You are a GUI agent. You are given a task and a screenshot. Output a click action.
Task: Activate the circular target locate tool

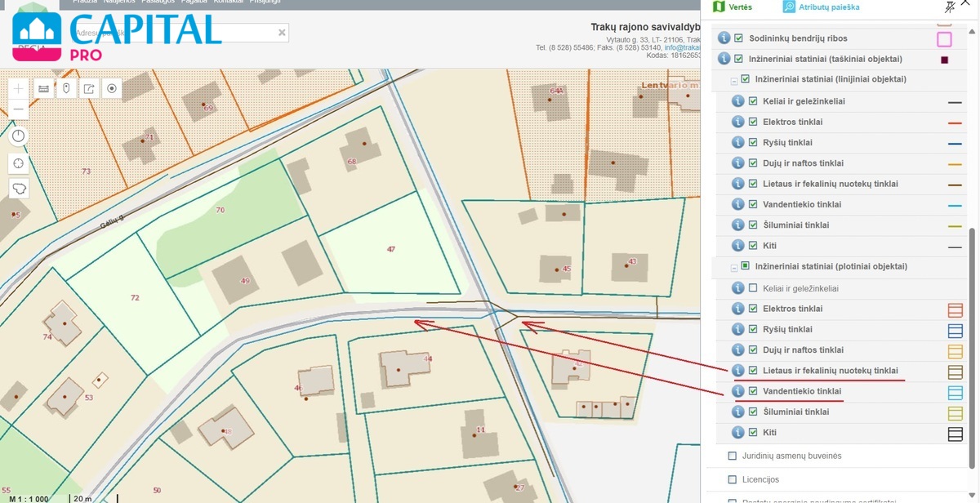[112, 88]
